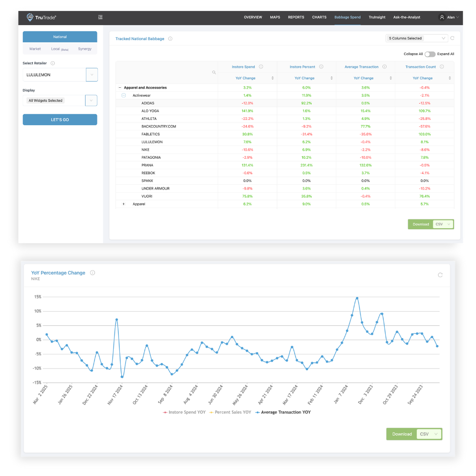The image size is (476, 476).
Task: Click the table search magnifier icon
Action: click(x=214, y=72)
